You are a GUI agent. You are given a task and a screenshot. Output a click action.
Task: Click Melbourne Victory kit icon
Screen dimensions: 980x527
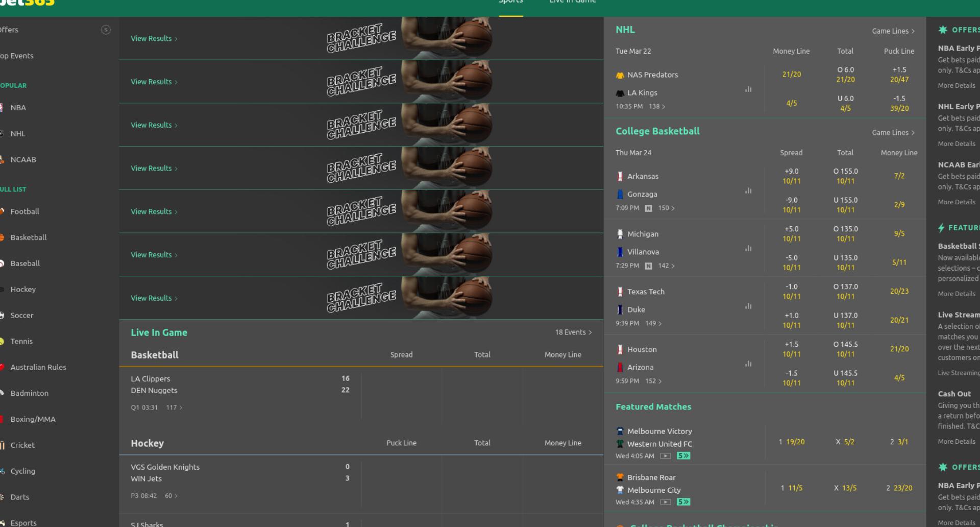point(620,432)
